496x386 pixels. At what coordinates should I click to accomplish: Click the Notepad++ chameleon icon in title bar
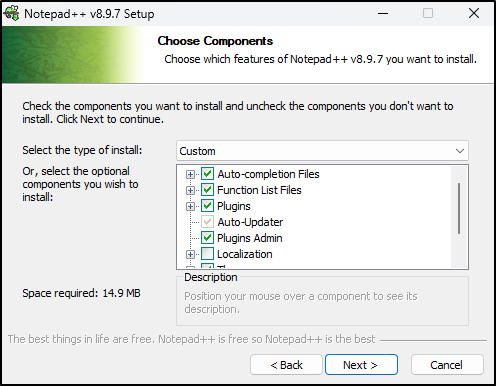point(11,14)
